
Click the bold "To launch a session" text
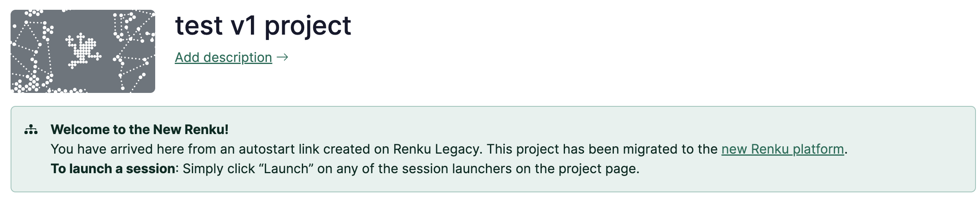click(x=113, y=169)
